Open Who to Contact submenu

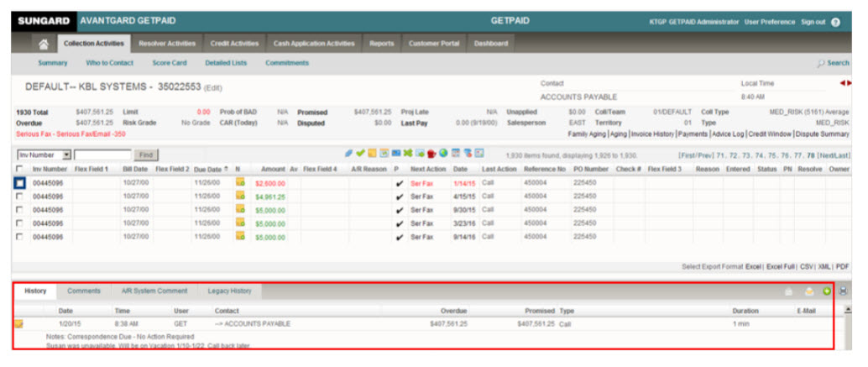pos(110,63)
